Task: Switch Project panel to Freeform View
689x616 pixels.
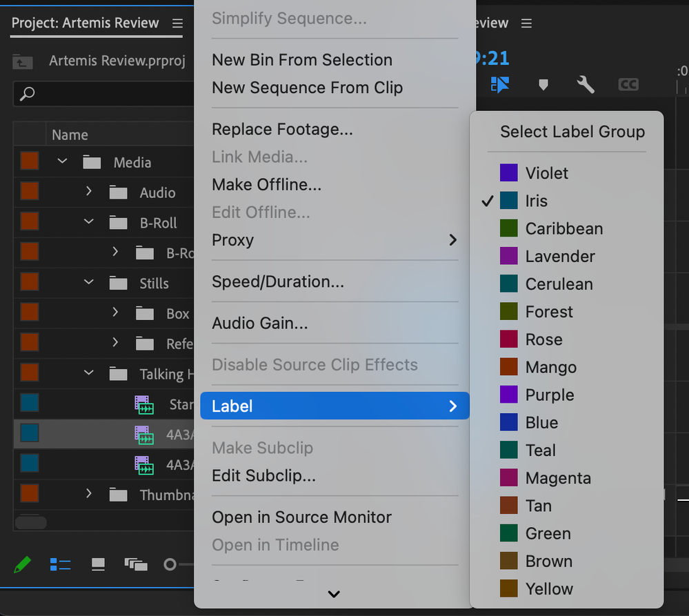Action: 136,565
